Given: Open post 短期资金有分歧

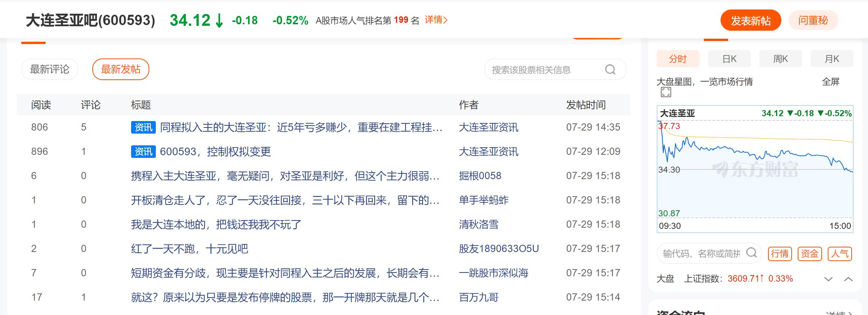Looking at the screenshot, I should point(285,273).
